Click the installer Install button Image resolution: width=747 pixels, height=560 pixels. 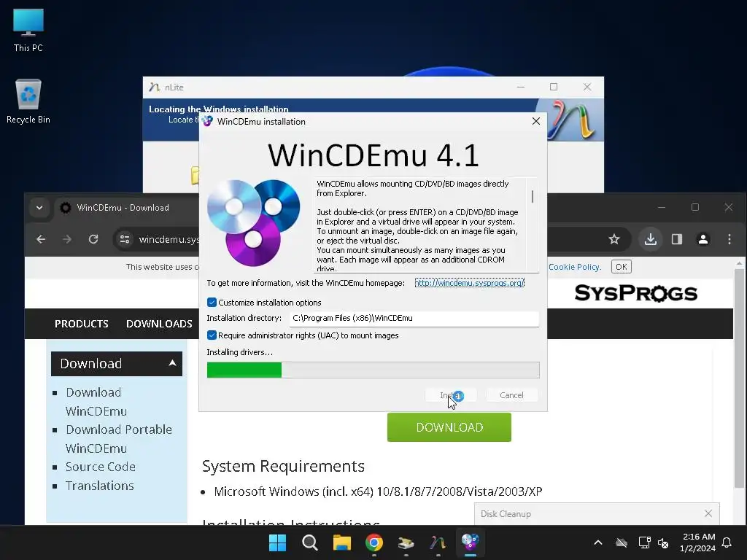pos(451,395)
